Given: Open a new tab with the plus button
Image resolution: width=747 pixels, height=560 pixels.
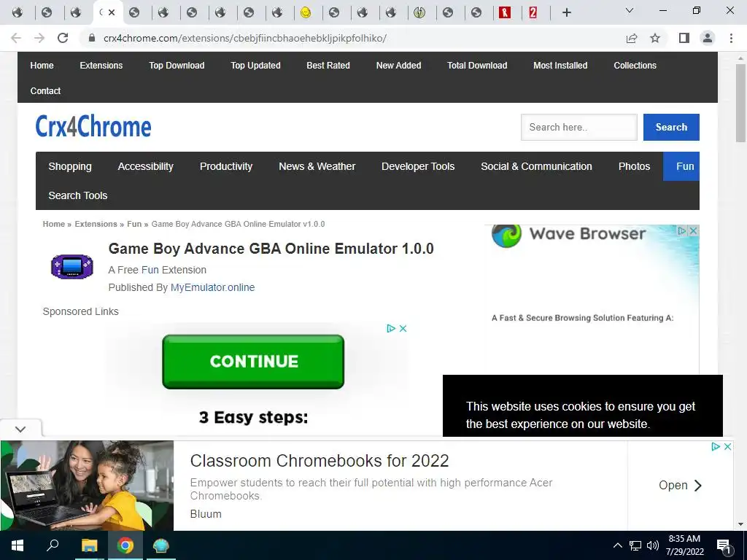Looking at the screenshot, I should (x=566, y=12).
